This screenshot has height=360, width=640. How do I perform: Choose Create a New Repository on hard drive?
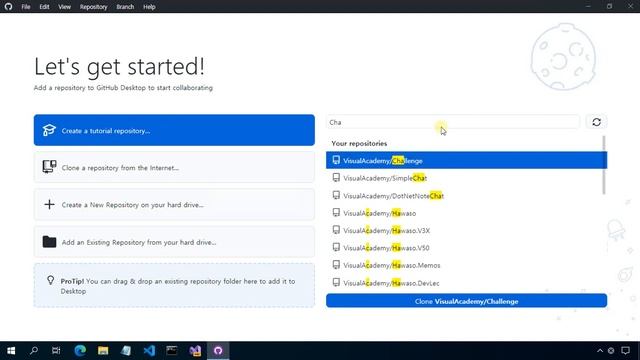174,204
